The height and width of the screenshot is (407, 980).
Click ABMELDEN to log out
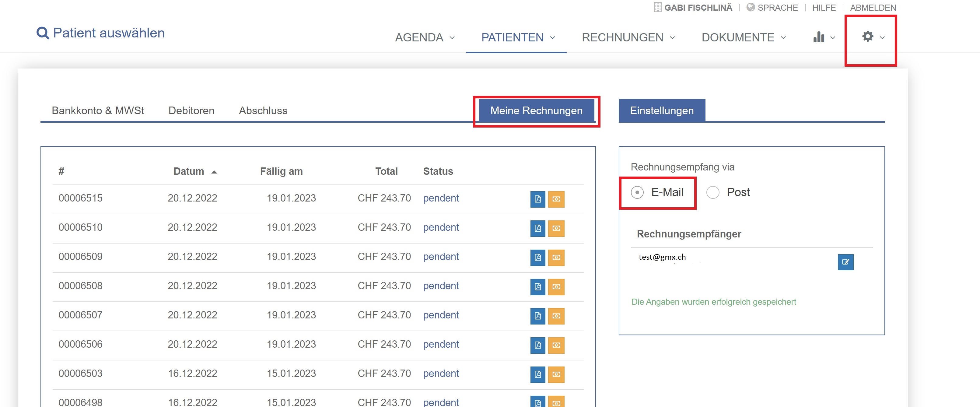point(873,8)
